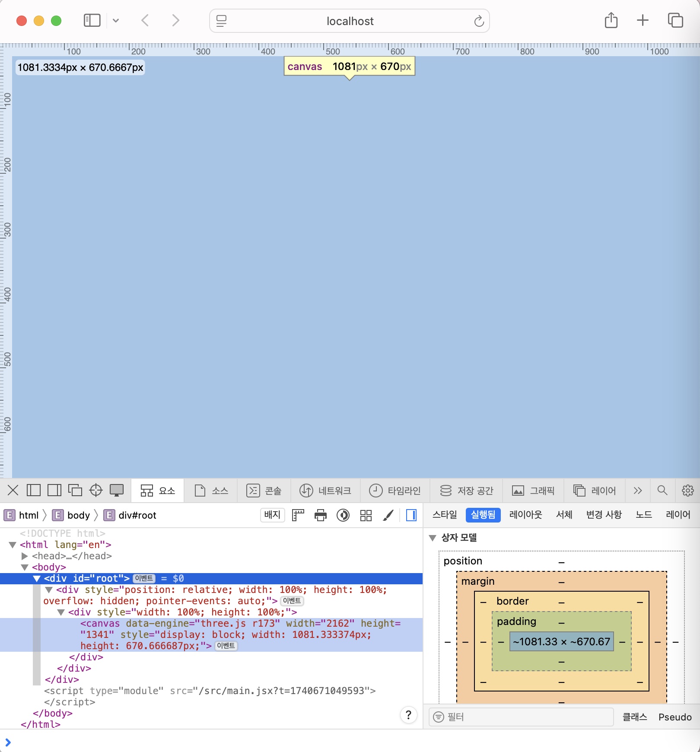This screenshot has width=700, height=752.
Task: Click the console prompt chevron
Action: (8, 742)
